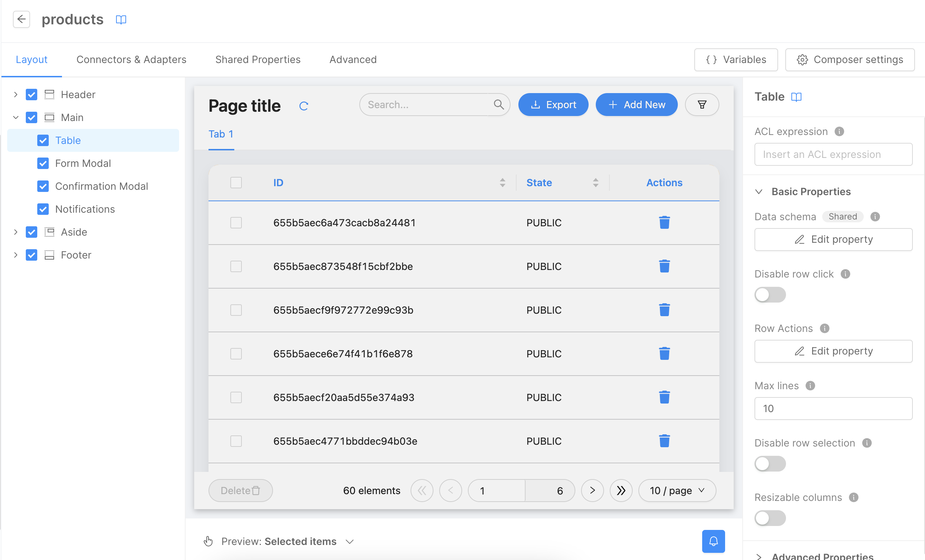Delete the row 655b5aec873548f15cbf2bbe via trash icon
The image size is (925, 560).
[x=665, y=266]
